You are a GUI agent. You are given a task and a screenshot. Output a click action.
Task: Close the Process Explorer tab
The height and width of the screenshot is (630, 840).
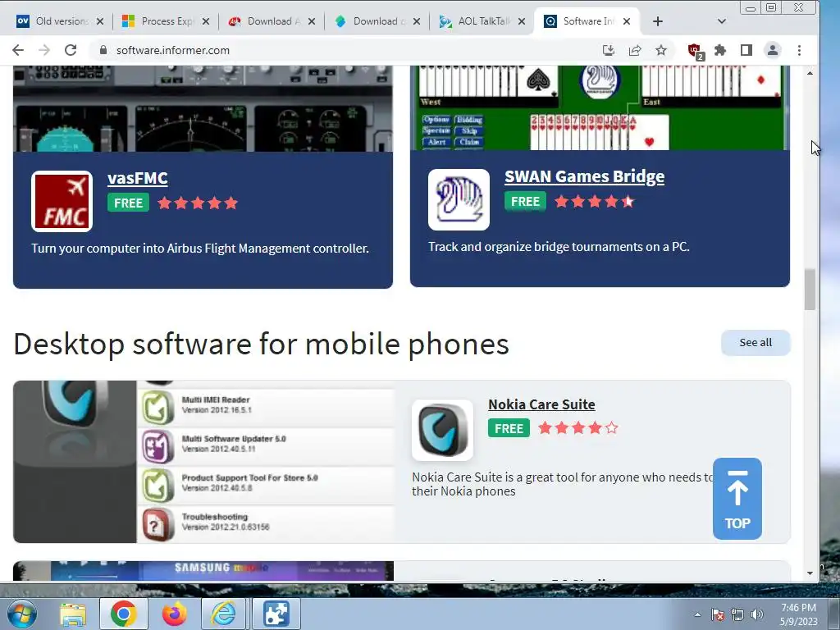pos(206,21)
